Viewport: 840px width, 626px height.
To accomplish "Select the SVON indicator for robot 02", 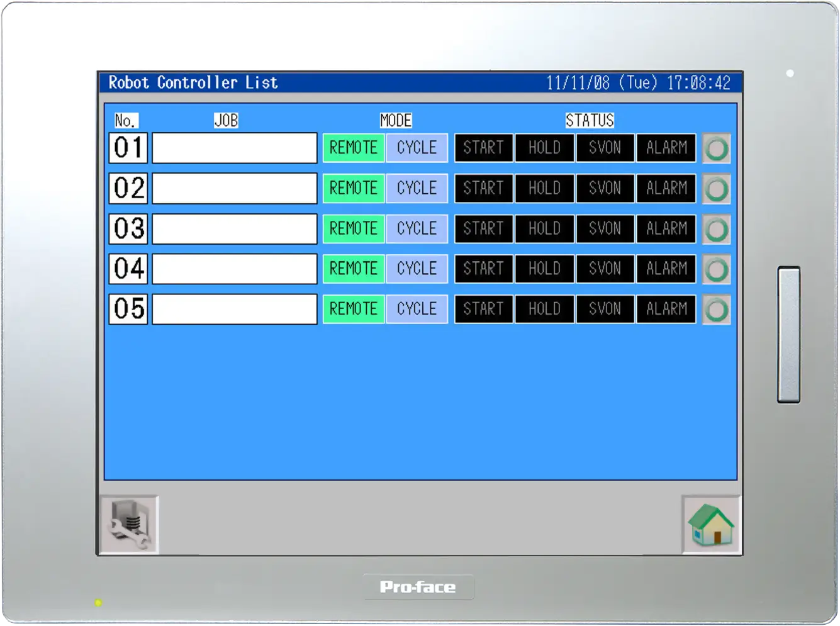I will tap(605, 188).
